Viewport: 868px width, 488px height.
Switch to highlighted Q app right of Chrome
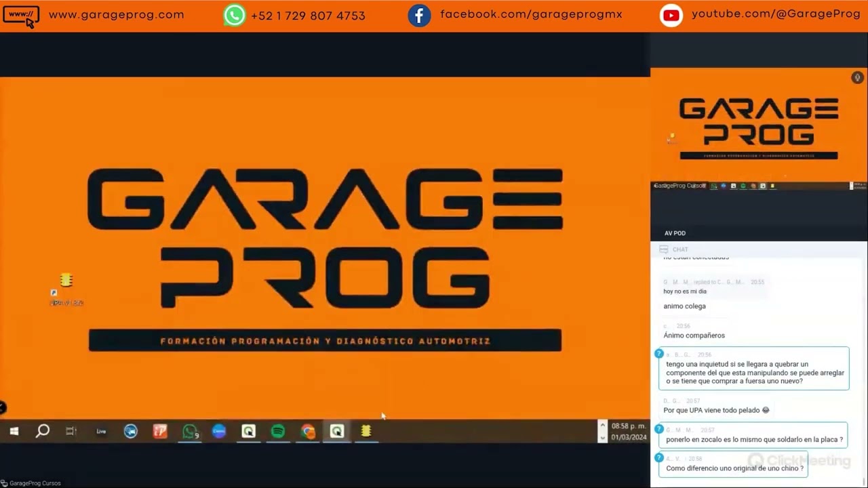(x=337, y=431)
